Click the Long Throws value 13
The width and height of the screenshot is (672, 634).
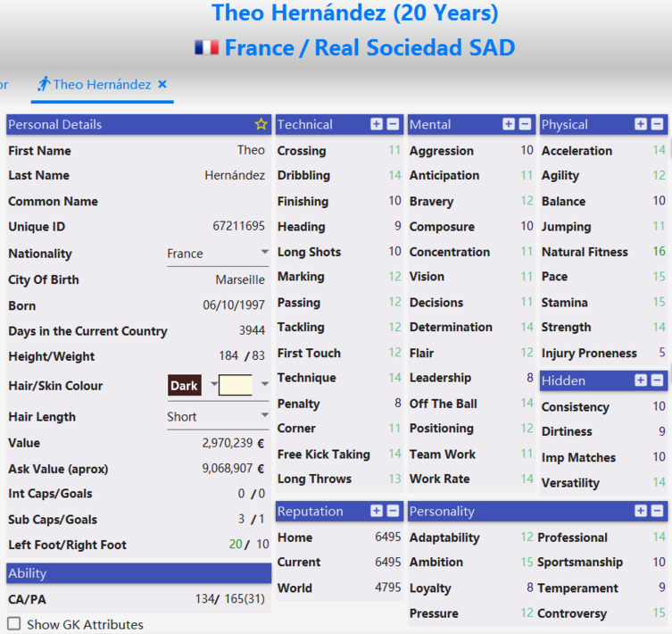click(x=394, y=479)
